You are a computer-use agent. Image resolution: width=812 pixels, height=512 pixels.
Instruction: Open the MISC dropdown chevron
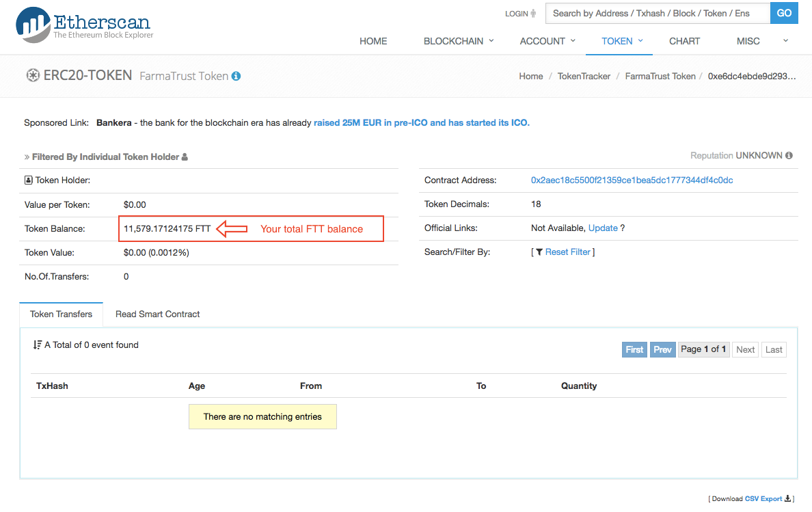(785, 40)
